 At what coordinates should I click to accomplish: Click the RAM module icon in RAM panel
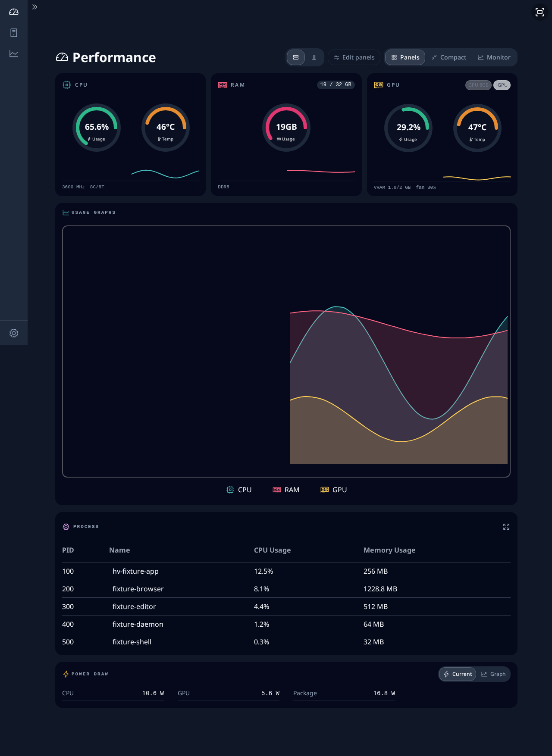pos(223,85)
